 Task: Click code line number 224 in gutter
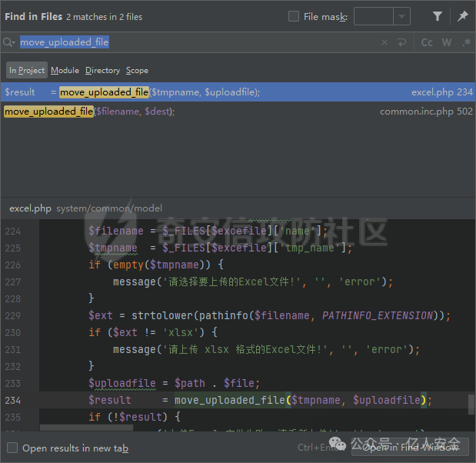(13, 231)
